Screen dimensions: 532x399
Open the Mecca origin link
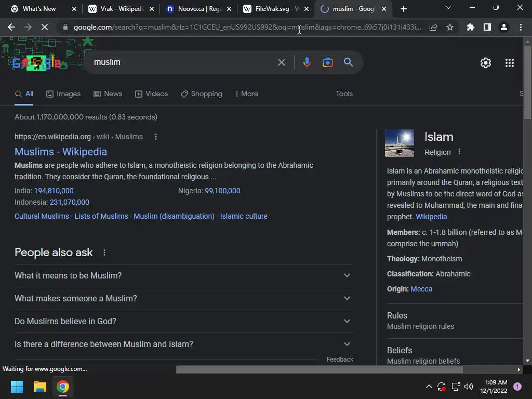(x=421, y=289)
